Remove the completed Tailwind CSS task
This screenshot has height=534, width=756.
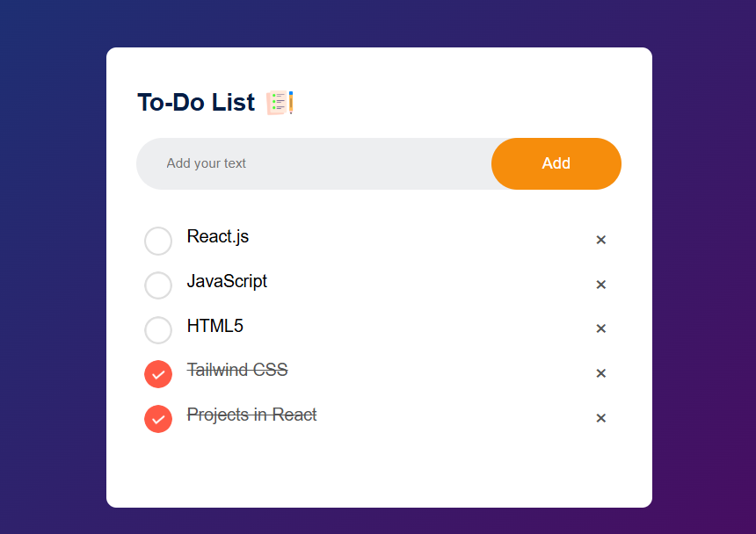601,373
